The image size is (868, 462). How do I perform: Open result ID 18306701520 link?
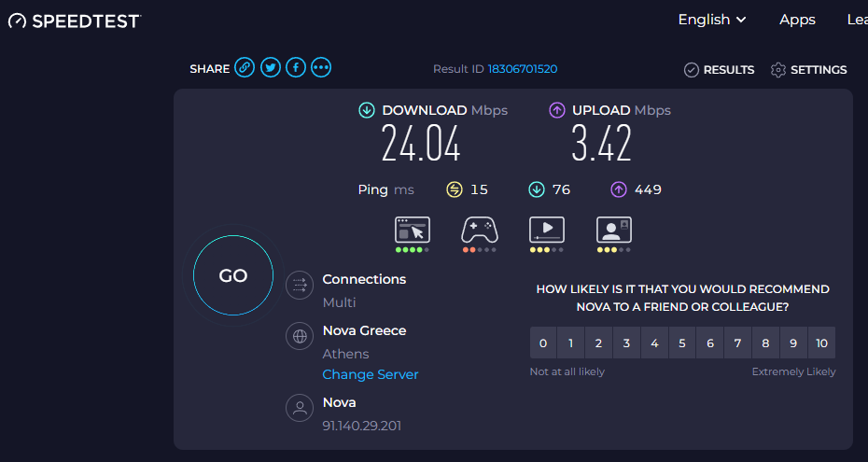point(523,69)
